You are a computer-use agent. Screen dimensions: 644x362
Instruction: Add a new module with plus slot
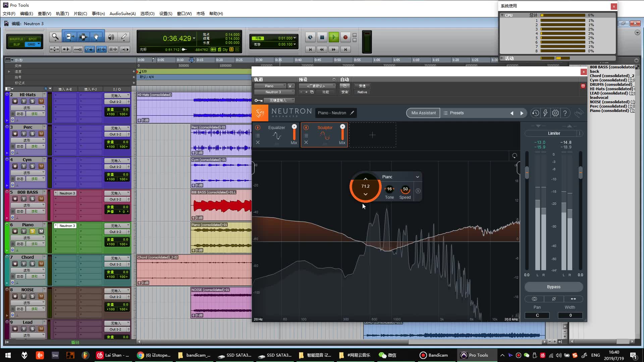(372, 135)
